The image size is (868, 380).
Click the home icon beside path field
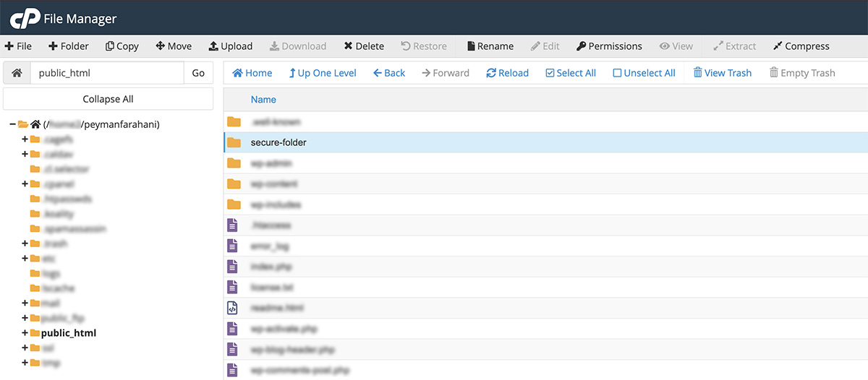[x=17, y=73]
